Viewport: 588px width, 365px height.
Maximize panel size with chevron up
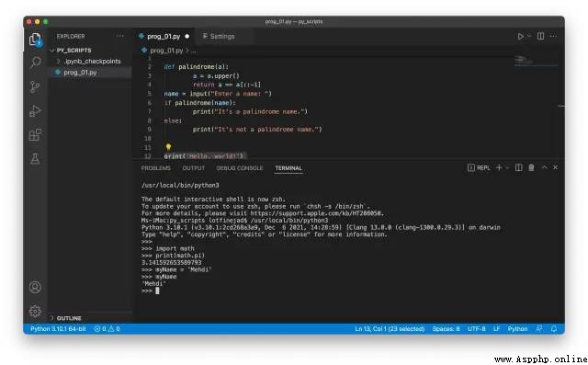pos(544,167)
